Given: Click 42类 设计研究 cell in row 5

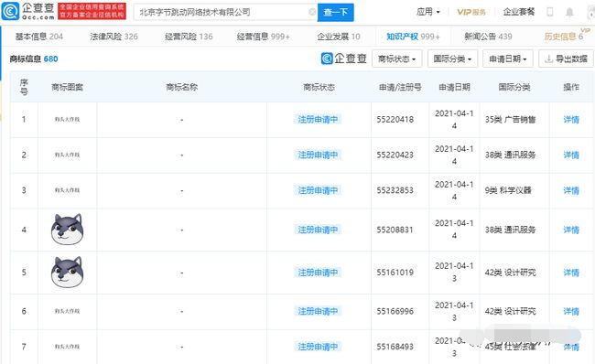Looking at the screenshot, I should coord(511,273).
